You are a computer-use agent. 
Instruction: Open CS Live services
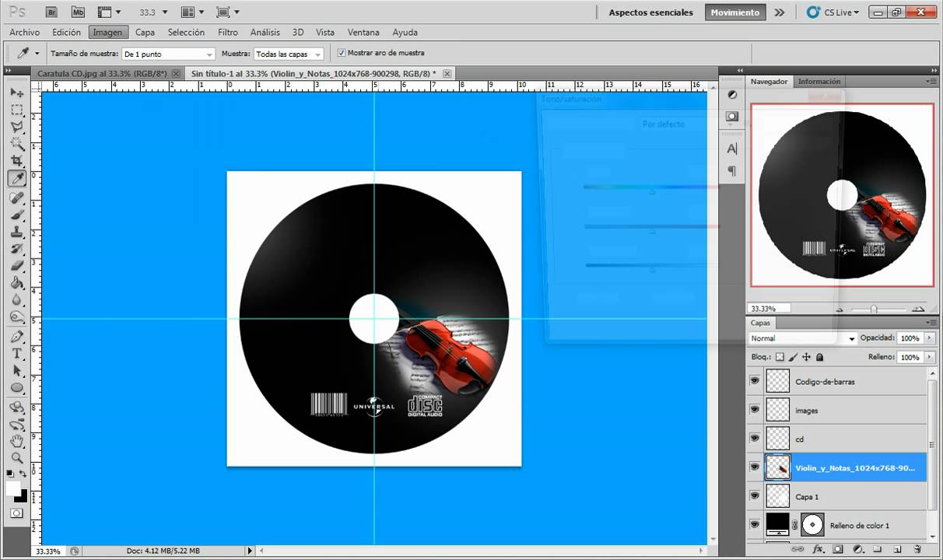(x=832, y=12)
